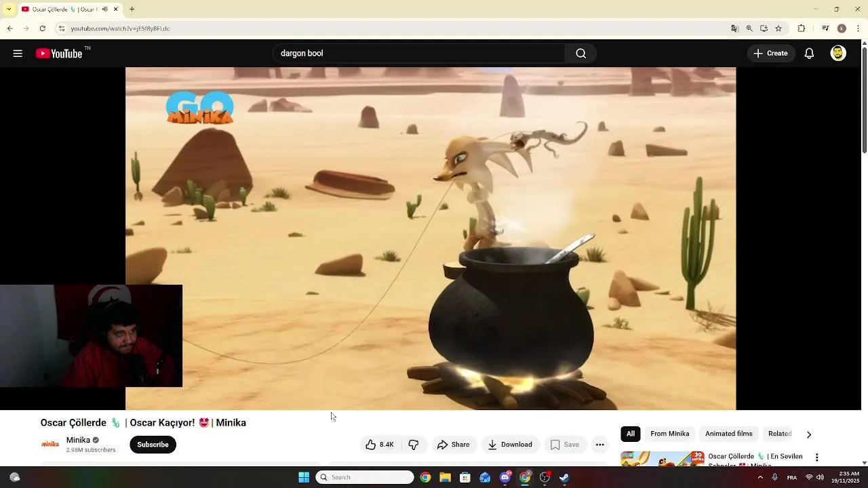The image size is (868, 488).
Task: Click the Create button
Action: [x=771, y=54]
